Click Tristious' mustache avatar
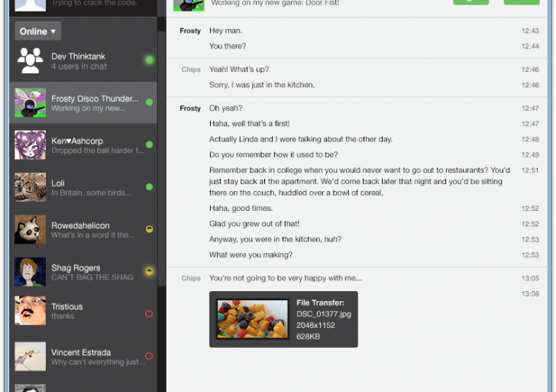The height and width of the screenshot is (392, 556). [x=30, y=310]
